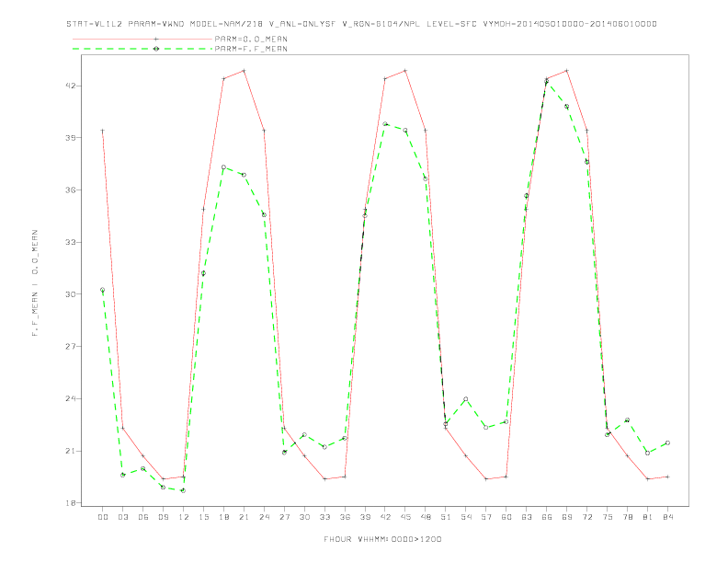Click the vertical F.F_MEAN | O.O_MEAN axis title

[35, 283]
